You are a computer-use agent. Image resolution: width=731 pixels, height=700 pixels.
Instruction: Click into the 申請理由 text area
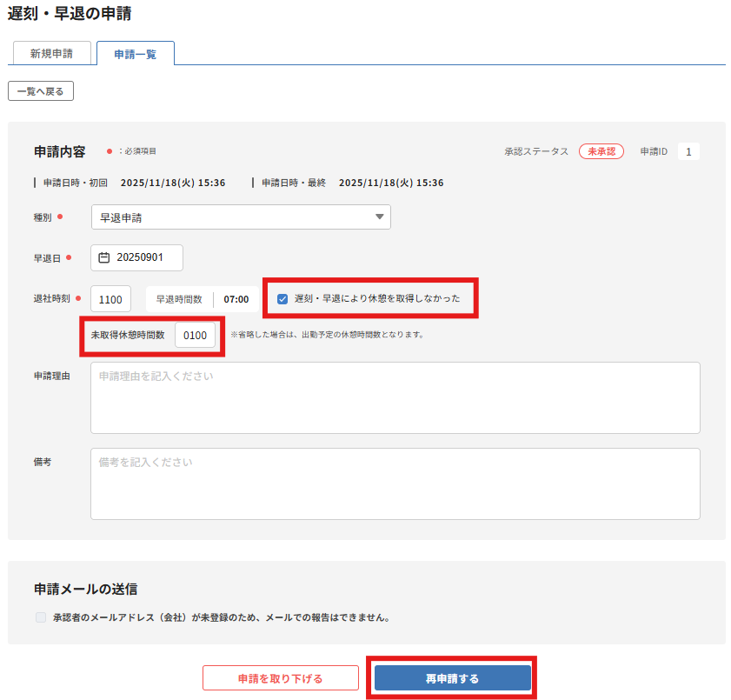pos(395,397)
